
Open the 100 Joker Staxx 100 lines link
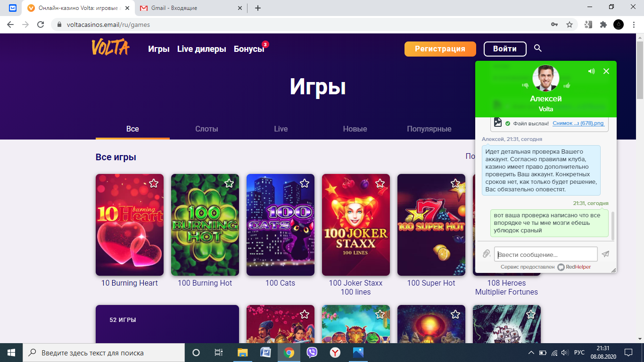click(356, 288)
